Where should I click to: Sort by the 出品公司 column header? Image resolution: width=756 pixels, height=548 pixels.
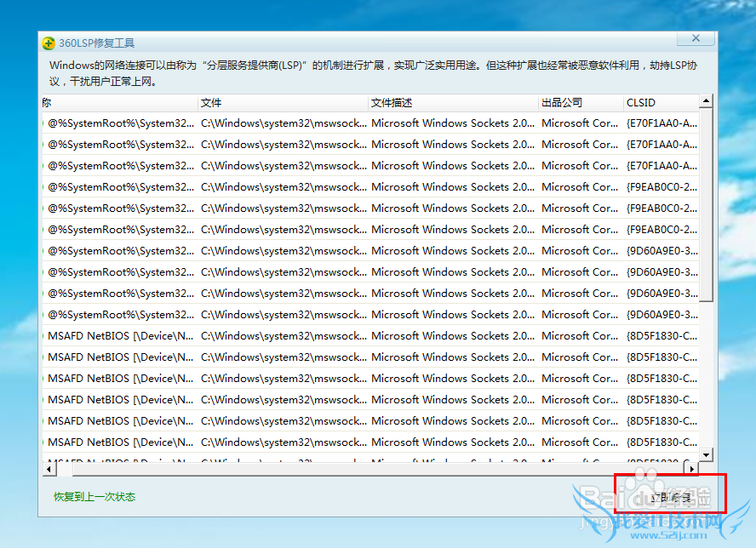click(581, 103)
